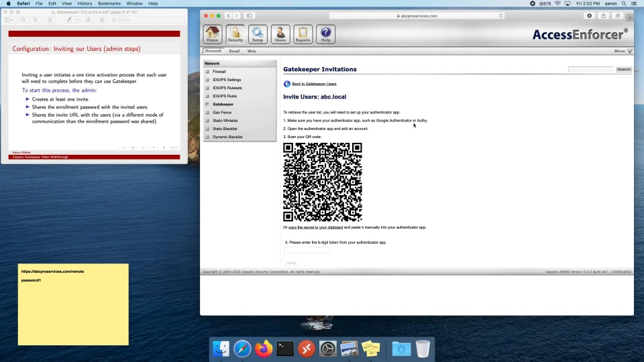Click 'copy the secret to your clipboard' link
The height and width of the screenshot is (362, 644).
315,227
